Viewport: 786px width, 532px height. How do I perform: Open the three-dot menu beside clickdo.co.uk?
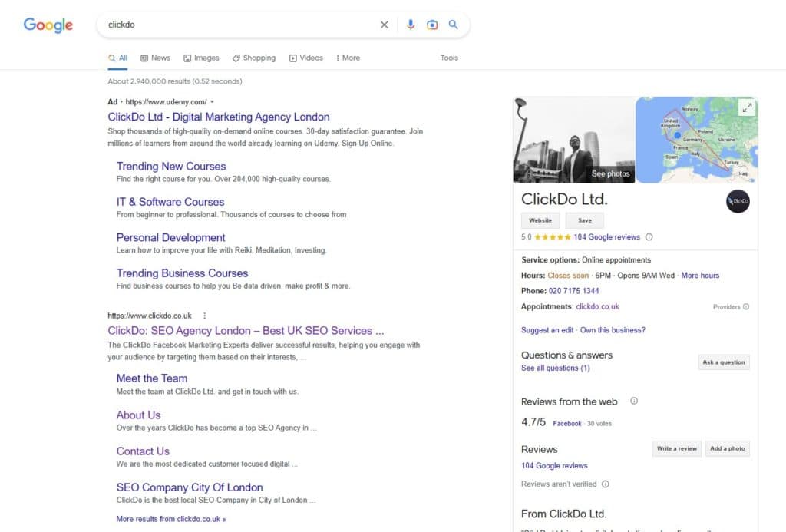click(x=204, y=316)
